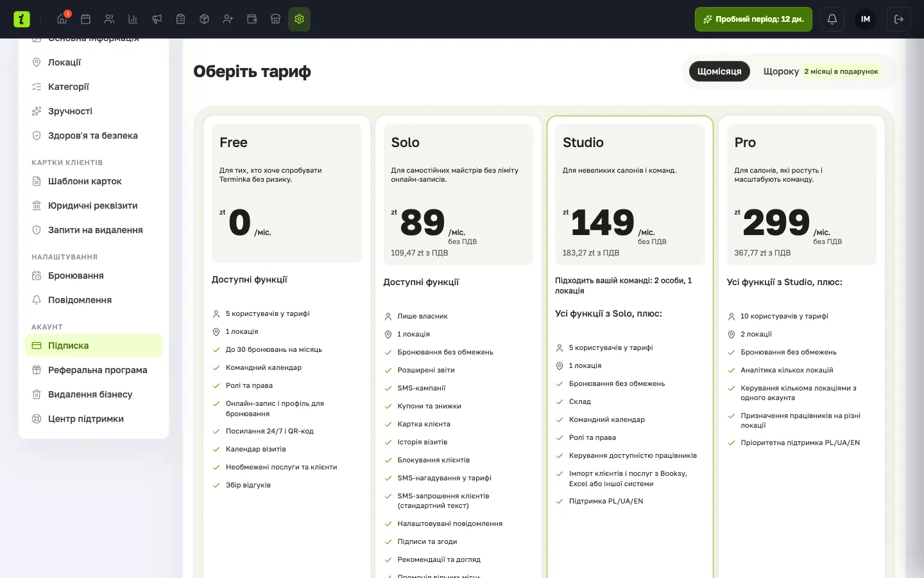Click the notification bell icon
Screen dimensions: 924x578
coord(832,19)
